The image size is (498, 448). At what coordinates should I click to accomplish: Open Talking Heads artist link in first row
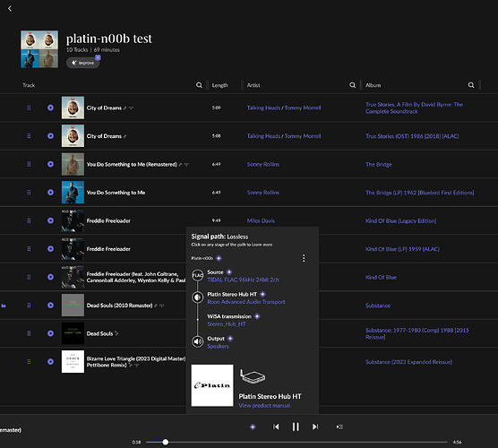click(263, 108)
